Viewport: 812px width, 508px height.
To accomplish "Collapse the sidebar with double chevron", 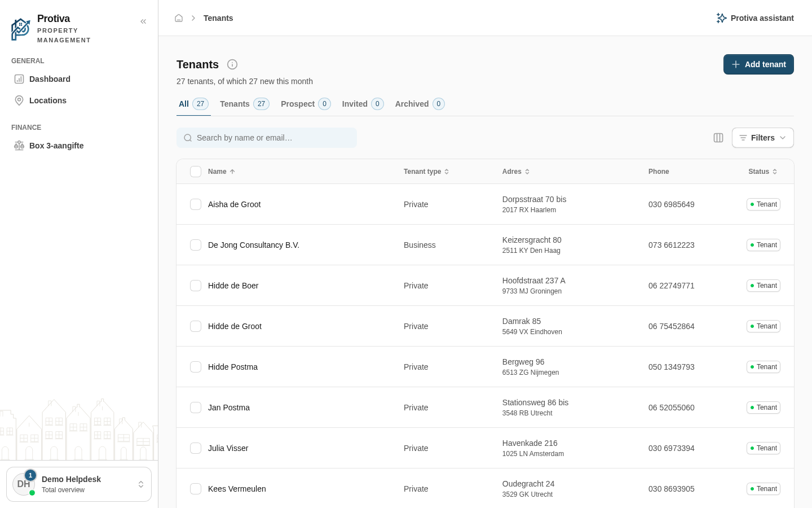I will click(x=143, y=21).
